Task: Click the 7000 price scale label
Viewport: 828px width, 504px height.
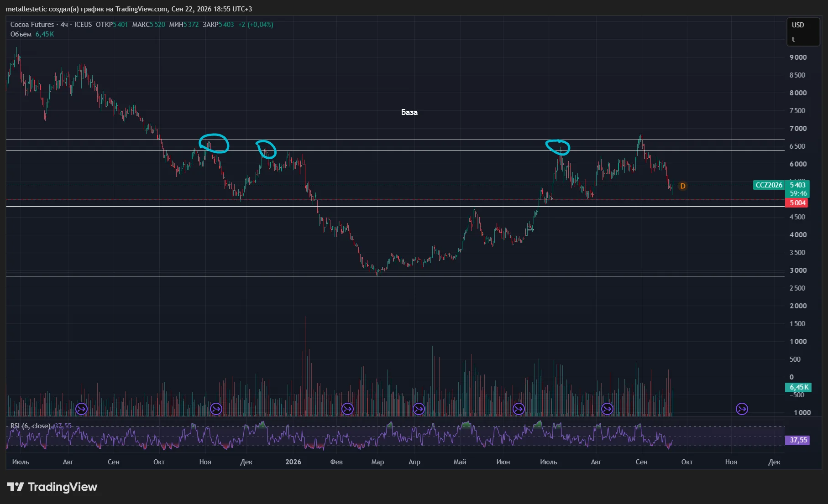Action: click(798, 129)
